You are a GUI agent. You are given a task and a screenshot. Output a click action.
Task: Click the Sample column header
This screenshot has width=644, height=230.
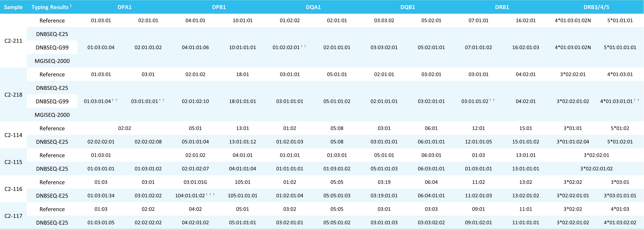click(x=13, y=7)
